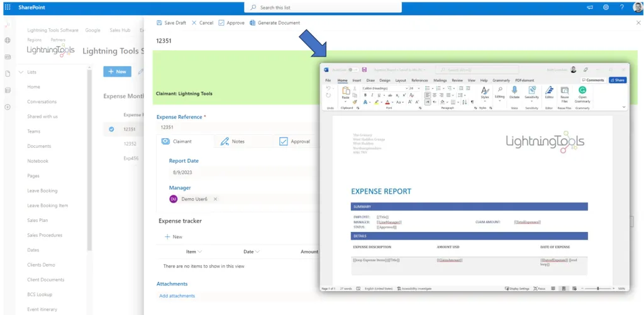Click the globe icon in app bar
Image resolution: width=644 pixels, height=315 pixels.
tap(8, 41)
